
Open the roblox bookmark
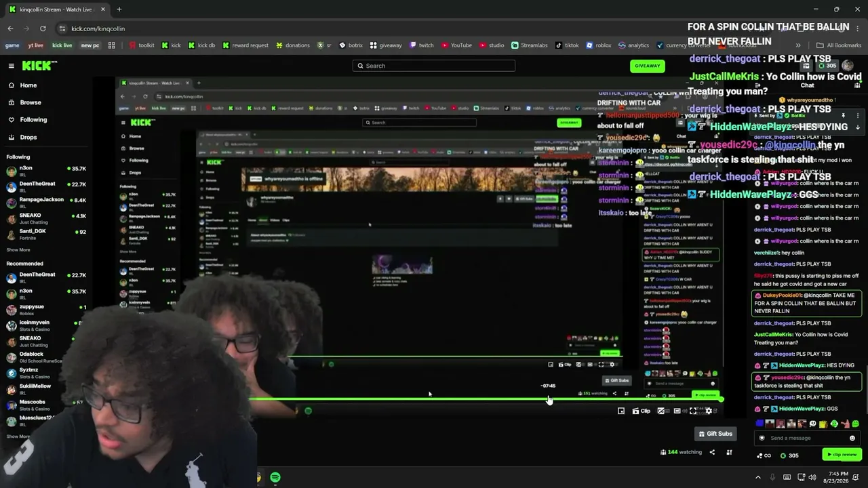599,45
